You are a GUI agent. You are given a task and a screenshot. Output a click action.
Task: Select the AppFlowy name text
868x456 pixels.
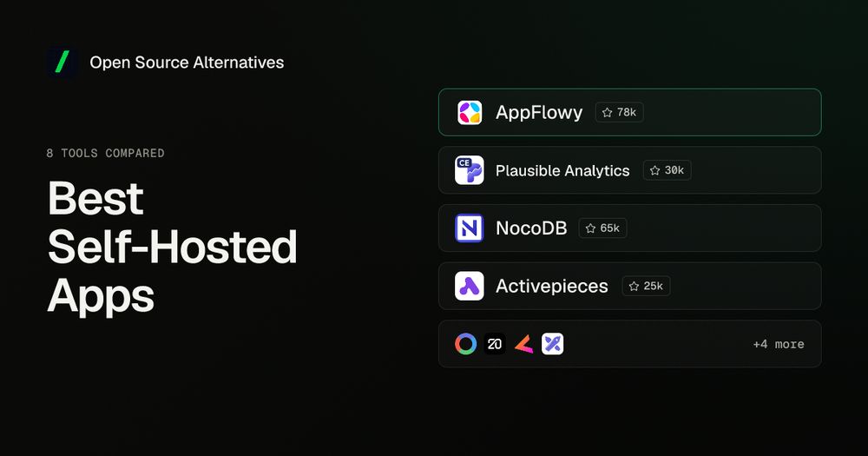[539, 112]
